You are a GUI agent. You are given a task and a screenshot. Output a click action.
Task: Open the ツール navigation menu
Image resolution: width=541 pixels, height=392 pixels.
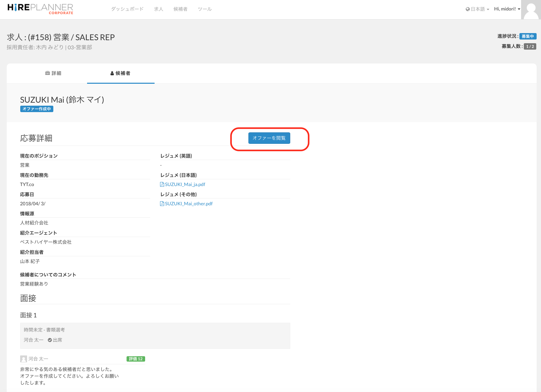[205, 9]
